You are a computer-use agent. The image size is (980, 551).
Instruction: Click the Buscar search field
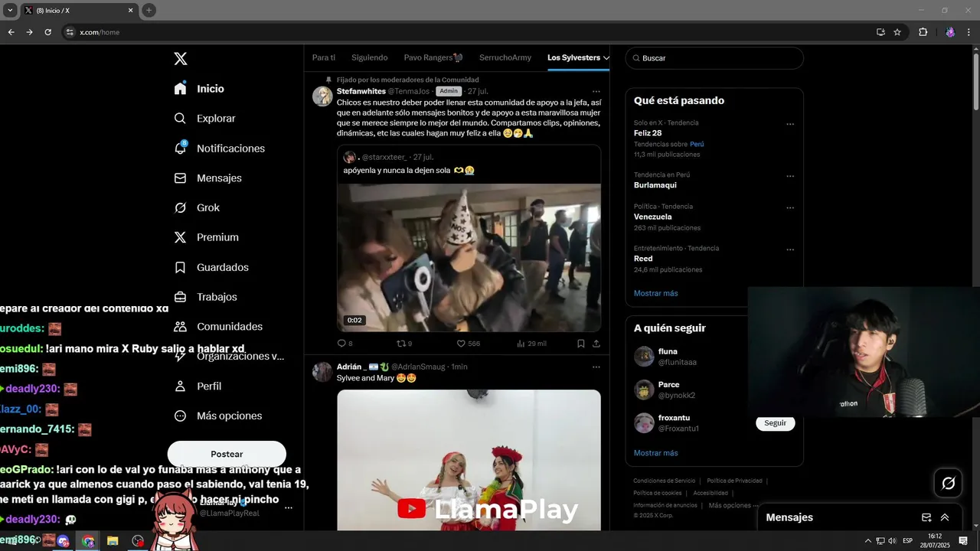click(x=714, y=58)
